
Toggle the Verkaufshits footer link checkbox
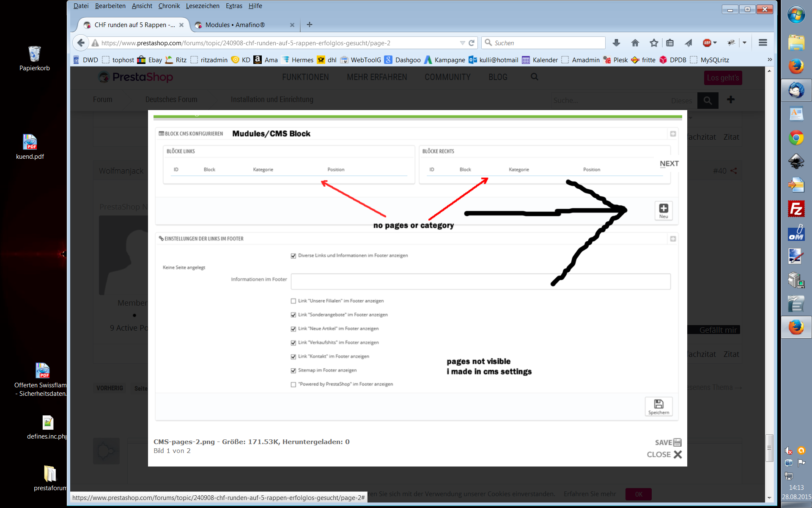[293, 343]
